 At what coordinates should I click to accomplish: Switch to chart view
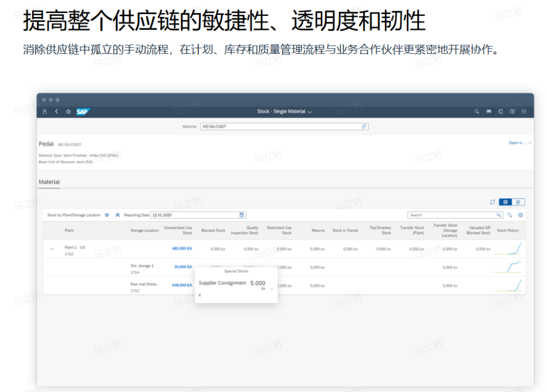(x=518, y=202)
